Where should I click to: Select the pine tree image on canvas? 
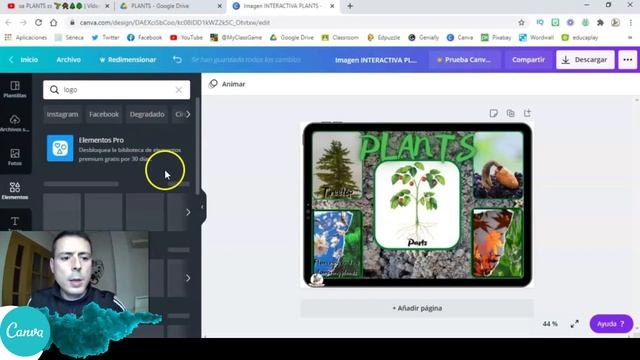337,165
